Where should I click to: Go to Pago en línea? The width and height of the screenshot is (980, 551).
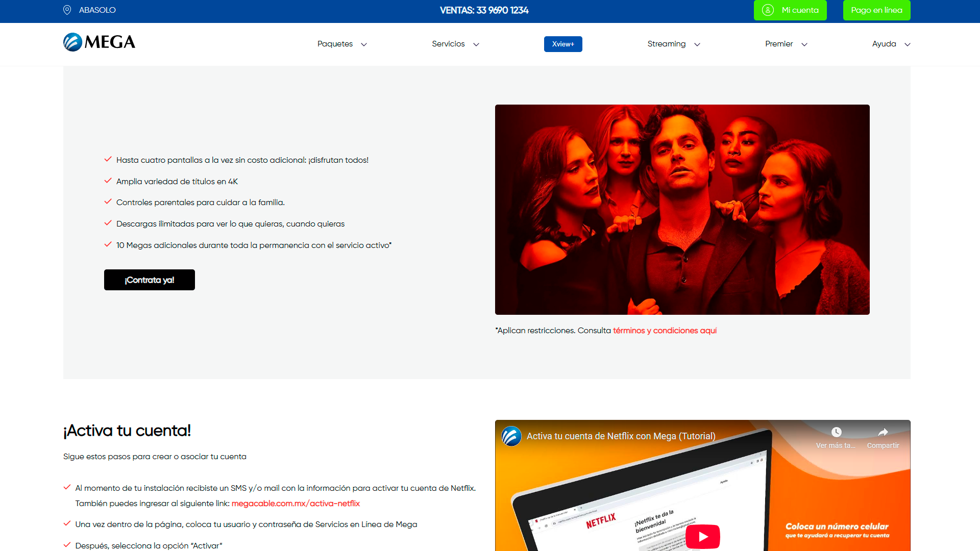(876, 10)
